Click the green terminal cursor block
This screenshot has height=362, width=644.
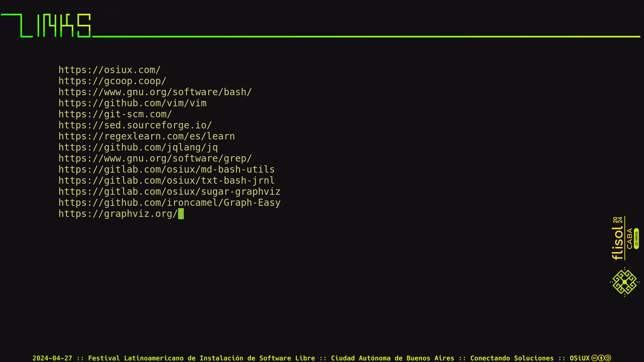(x=181, y=214)
